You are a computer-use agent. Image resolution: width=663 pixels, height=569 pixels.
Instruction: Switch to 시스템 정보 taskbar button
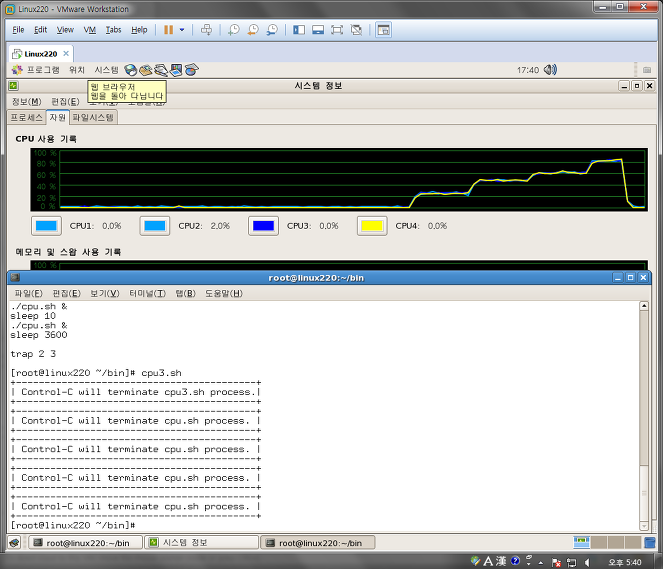(x=202, y=543)
